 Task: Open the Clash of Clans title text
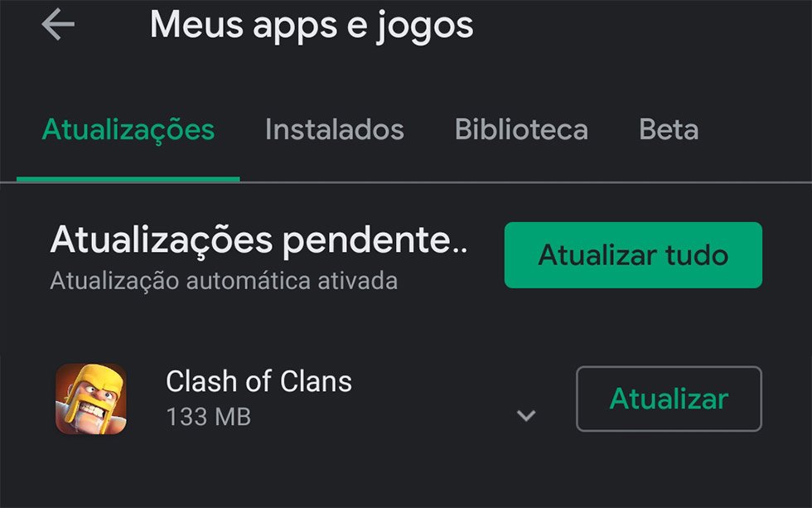[x=259, y=382]
